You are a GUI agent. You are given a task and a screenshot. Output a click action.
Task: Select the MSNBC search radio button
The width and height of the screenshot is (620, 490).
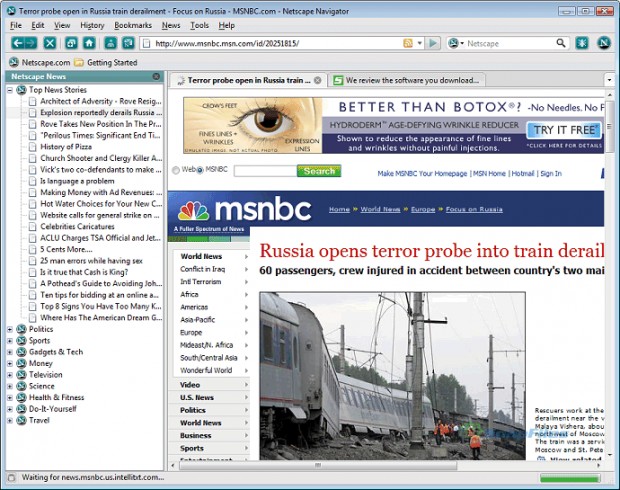pyautogui.click(x=200, y=170)
